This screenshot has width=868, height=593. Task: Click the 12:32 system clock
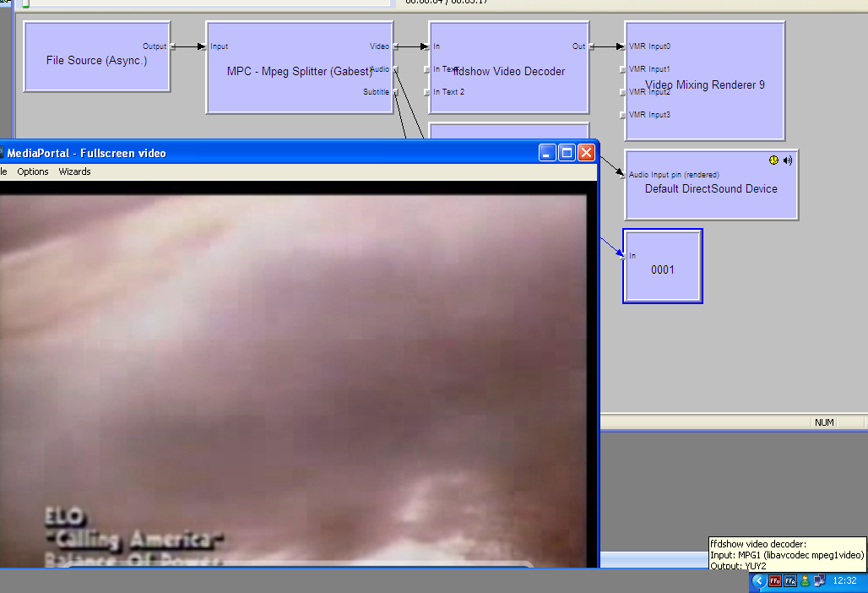point(844,581)
